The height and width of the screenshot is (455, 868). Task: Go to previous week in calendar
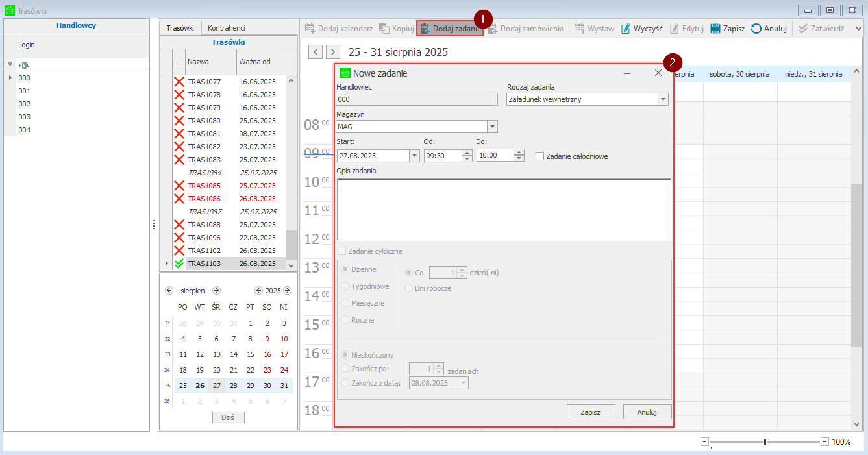(x=316, y=52)
